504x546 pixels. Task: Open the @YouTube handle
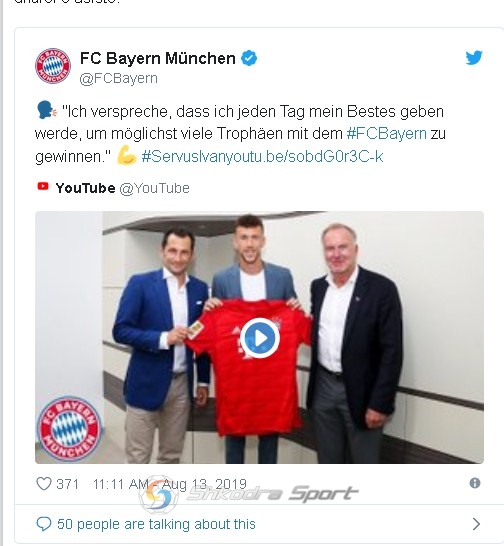155,188
